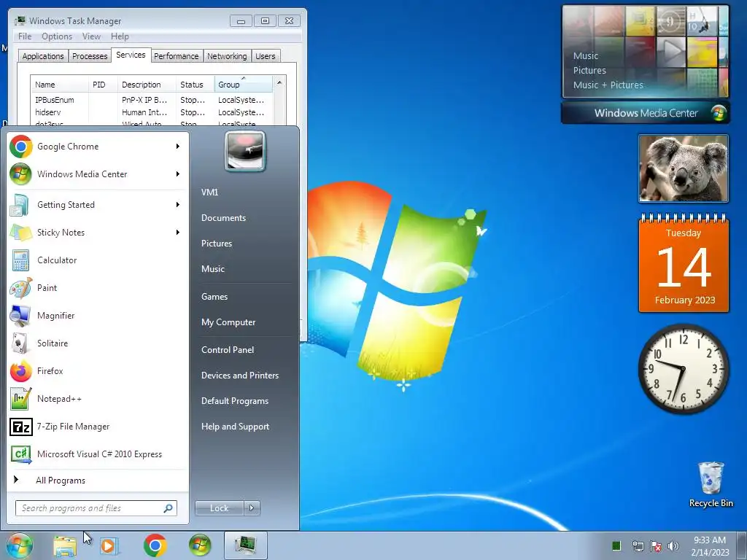Click the analog clock gadget
The image size is (747, 560).
click(683, 368)
